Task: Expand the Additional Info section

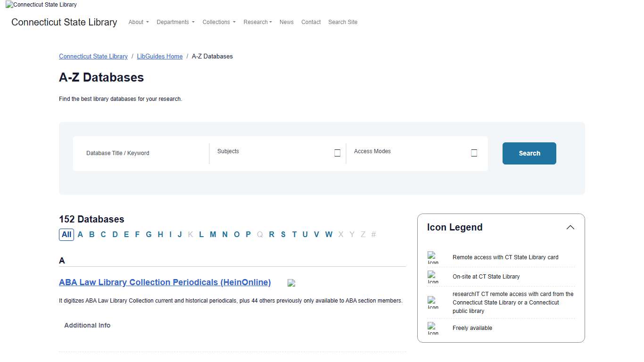Action: coord(87,325)
